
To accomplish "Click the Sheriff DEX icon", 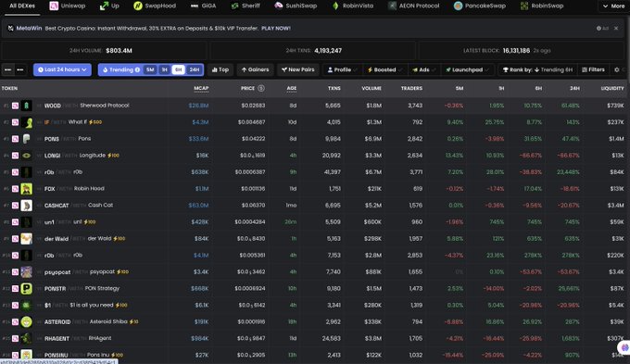I will click(235, 6).
